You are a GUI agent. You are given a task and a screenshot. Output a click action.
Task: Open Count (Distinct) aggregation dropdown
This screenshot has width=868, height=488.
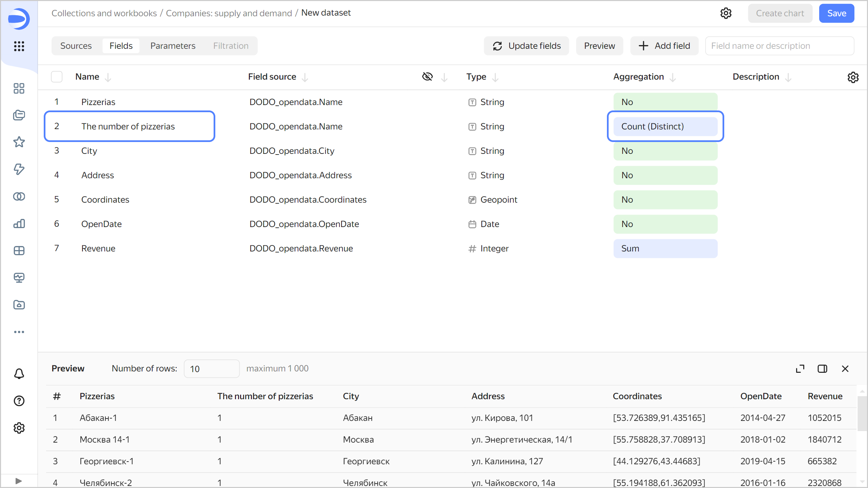coord(665,126)
